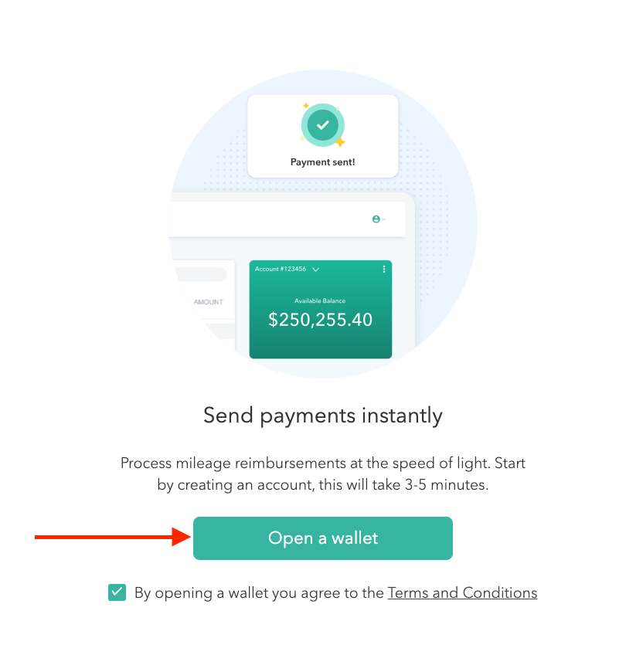Image resolution: width=643 pixels, height=672 pixels.
Task: Open the Terms and Conditions link
Action: coord(462,592)
